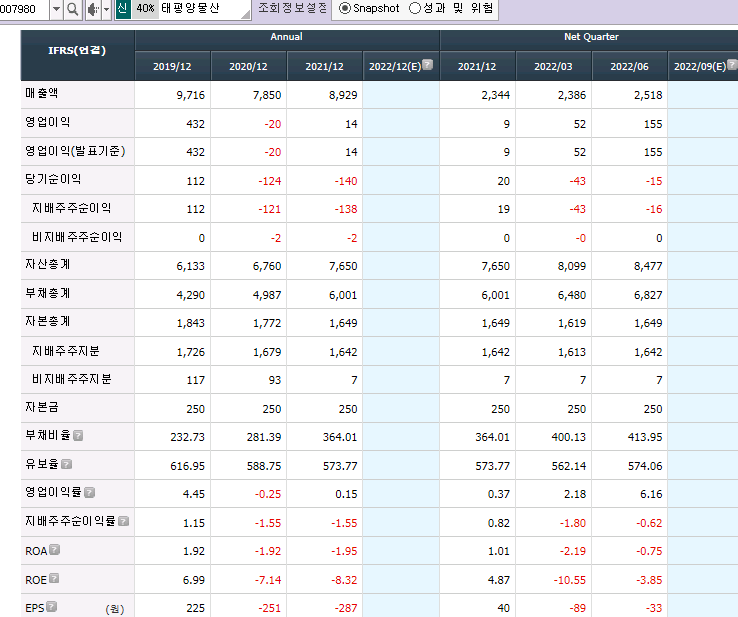This screenshot has height=617, width=738.
Task: Click 2019/12 revenue value 9,716
Action: (191, 95)
